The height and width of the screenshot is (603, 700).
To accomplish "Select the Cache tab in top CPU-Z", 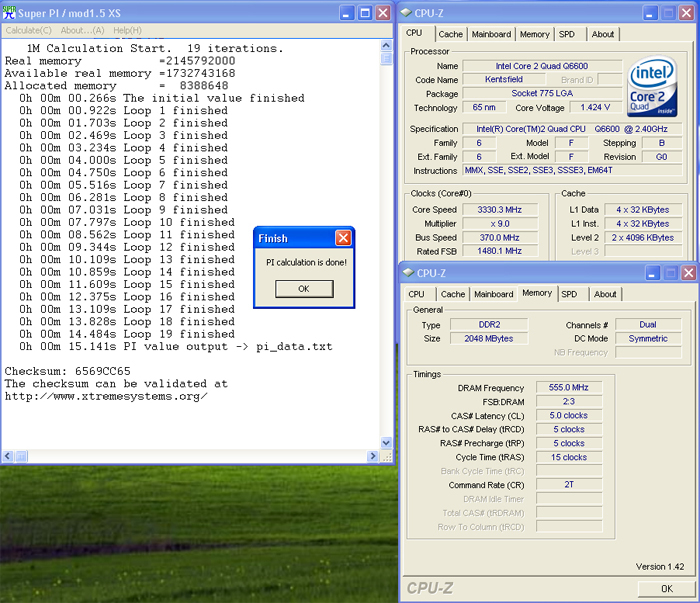I will pos(450,34).
